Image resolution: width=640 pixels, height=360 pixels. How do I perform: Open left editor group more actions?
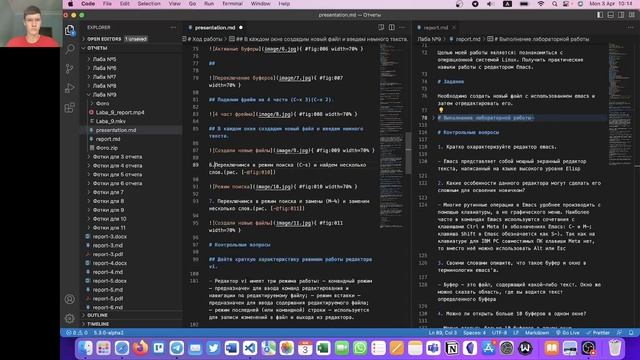(402, 27)
